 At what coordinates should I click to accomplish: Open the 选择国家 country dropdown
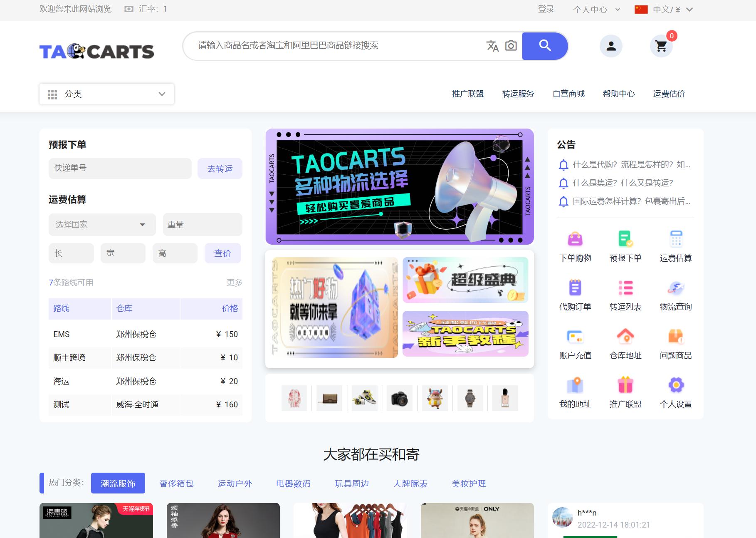pyautogui.click(x=102, y=224)
